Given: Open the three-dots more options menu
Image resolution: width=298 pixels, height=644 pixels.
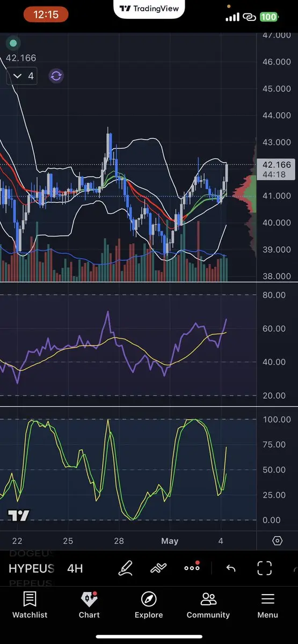Looking at the screenshot, I should coord(192,567).
